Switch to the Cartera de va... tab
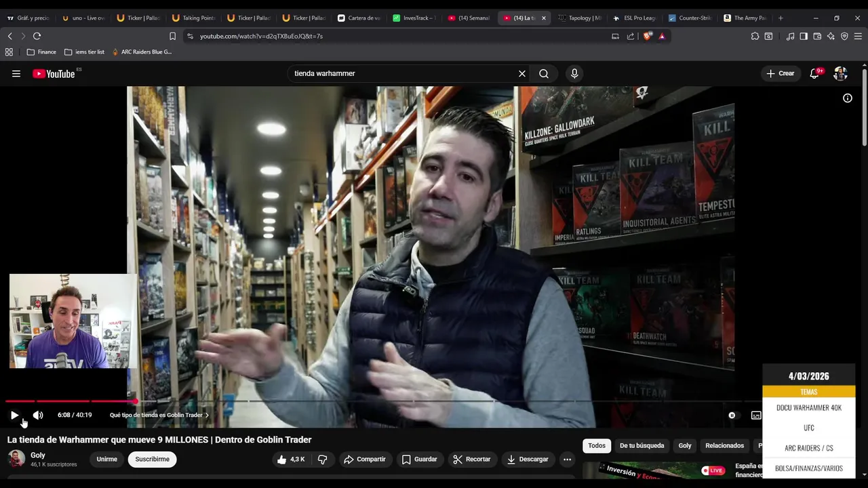The image size is (868, 488). [359, 18]
